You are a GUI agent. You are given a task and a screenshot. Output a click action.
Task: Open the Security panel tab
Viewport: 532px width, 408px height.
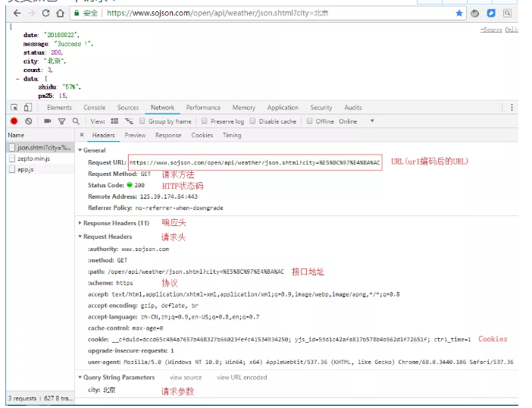pyautogui.click(x=321, y=108)
